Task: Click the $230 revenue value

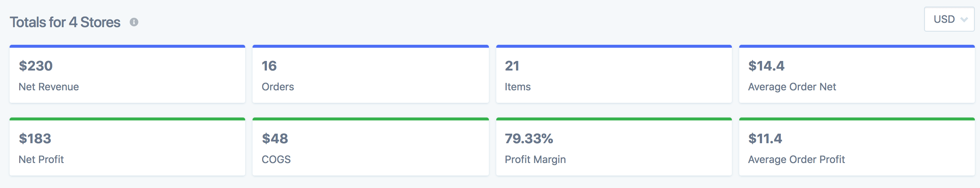Action: [36, 66]
